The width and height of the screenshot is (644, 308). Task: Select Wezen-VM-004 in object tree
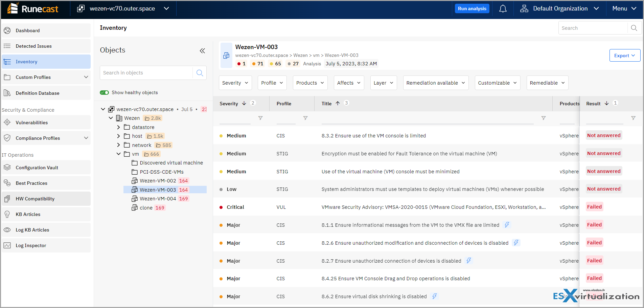[x=158, y=199]
